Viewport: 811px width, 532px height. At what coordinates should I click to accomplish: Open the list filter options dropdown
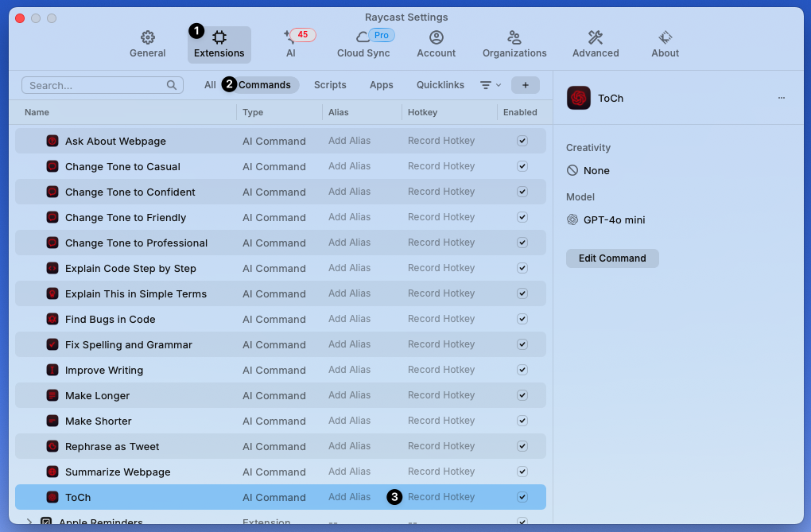(x=491, y=85)
